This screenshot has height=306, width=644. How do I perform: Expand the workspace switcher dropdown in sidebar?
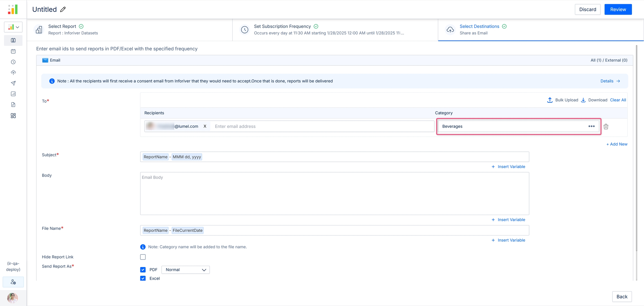[x=13, y=27]
